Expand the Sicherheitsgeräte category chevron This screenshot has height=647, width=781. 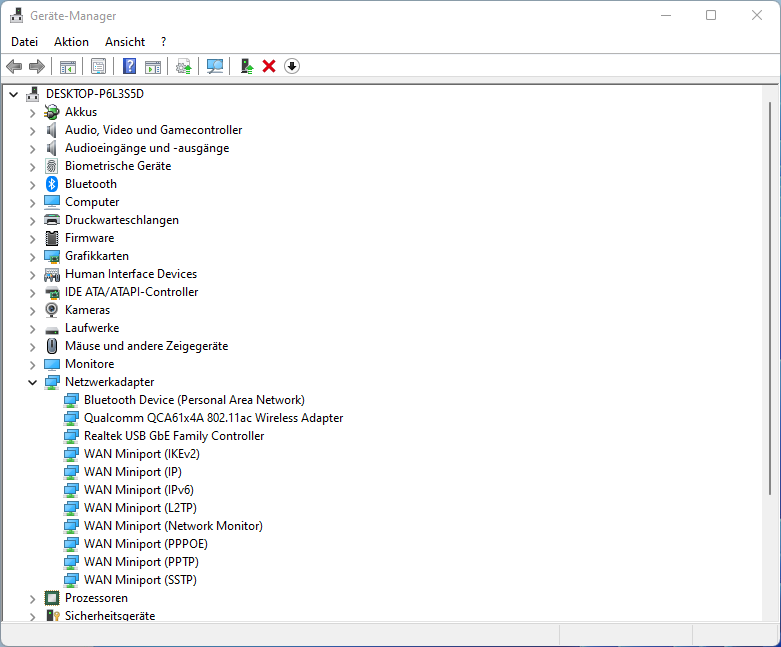pos(32,617)
